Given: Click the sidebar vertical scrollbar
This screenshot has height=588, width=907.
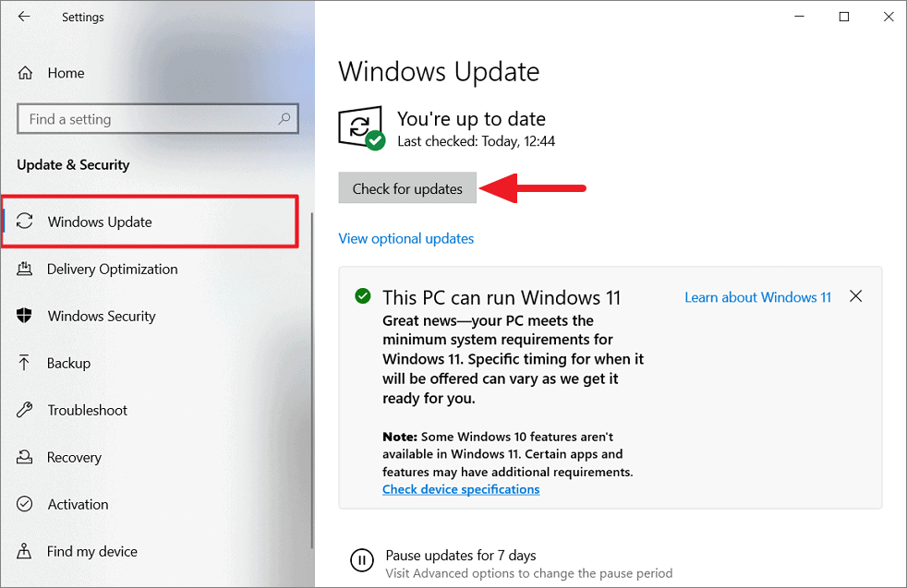Looking at the screenshot, I should point(312,380).
